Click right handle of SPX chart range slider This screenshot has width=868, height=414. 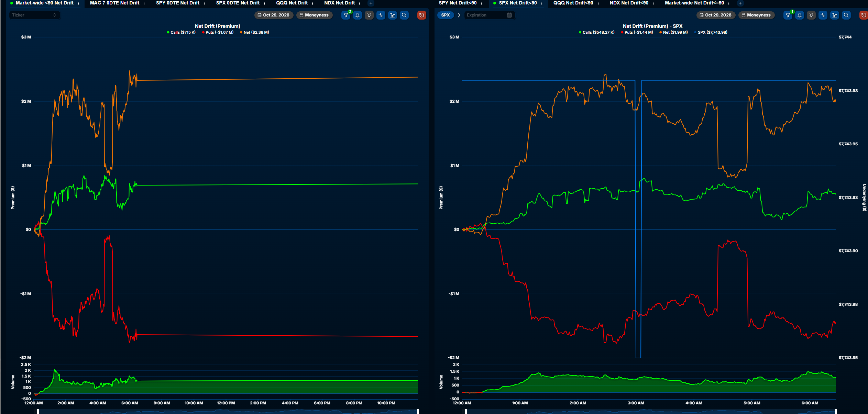tap(836, 411)
